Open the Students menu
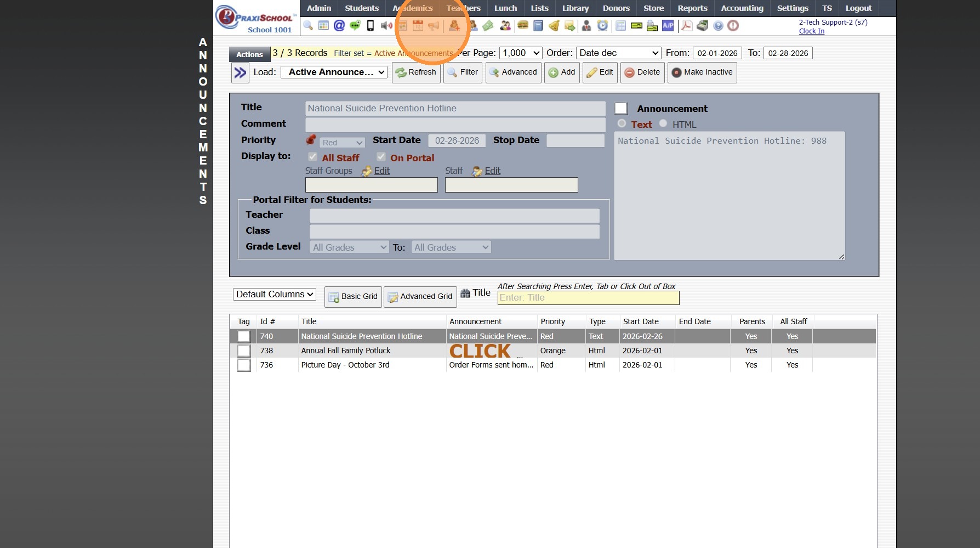 pos(362,8)
